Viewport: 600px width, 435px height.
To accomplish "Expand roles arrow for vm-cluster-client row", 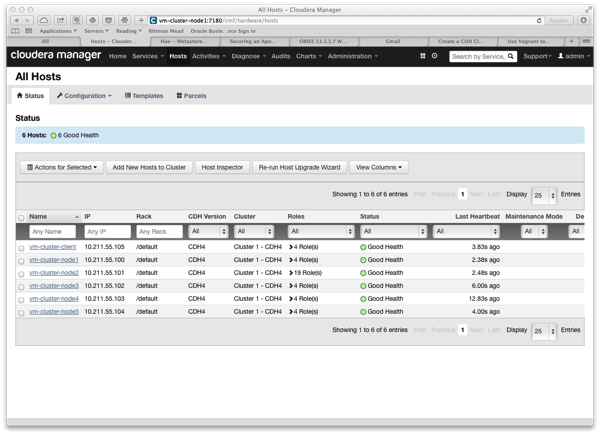I will tap(291, 247).
